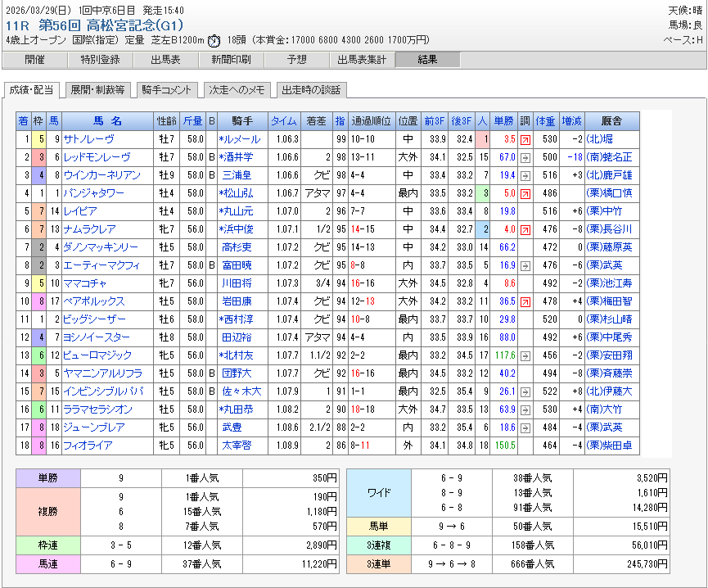Open the 新聞印刷 tab

(x=231, y=60)
